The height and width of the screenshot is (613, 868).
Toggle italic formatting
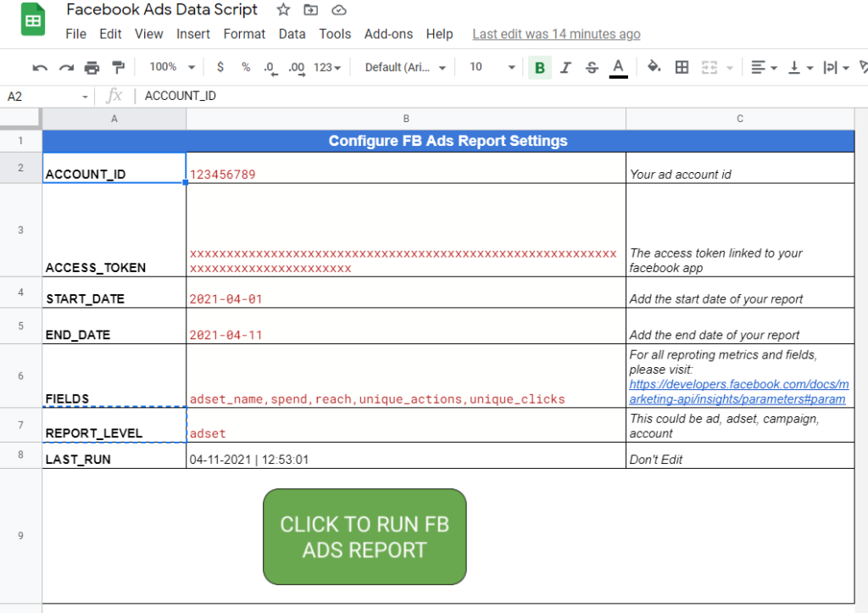[x=565, y=68]
